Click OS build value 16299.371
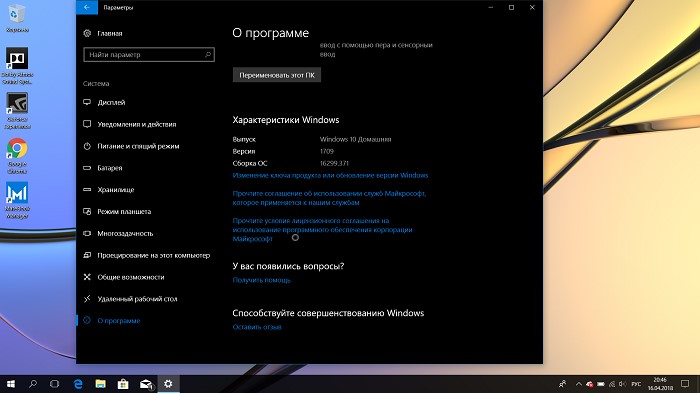 [334, 163]
